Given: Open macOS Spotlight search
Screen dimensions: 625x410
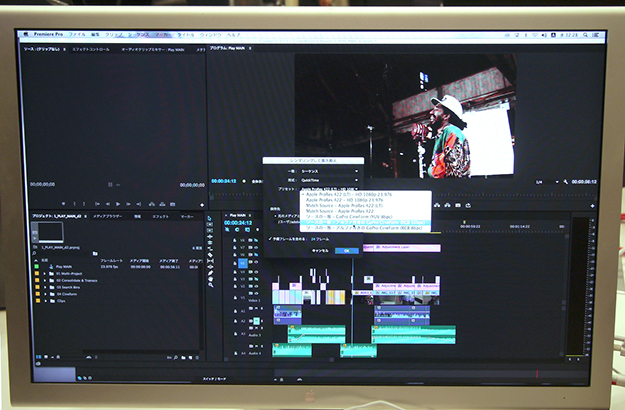Looking at the screenshot, I should pos(585,35).
